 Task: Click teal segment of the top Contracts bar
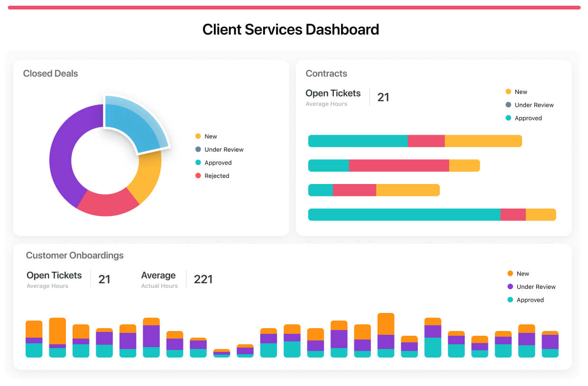(x=358, y=141)
